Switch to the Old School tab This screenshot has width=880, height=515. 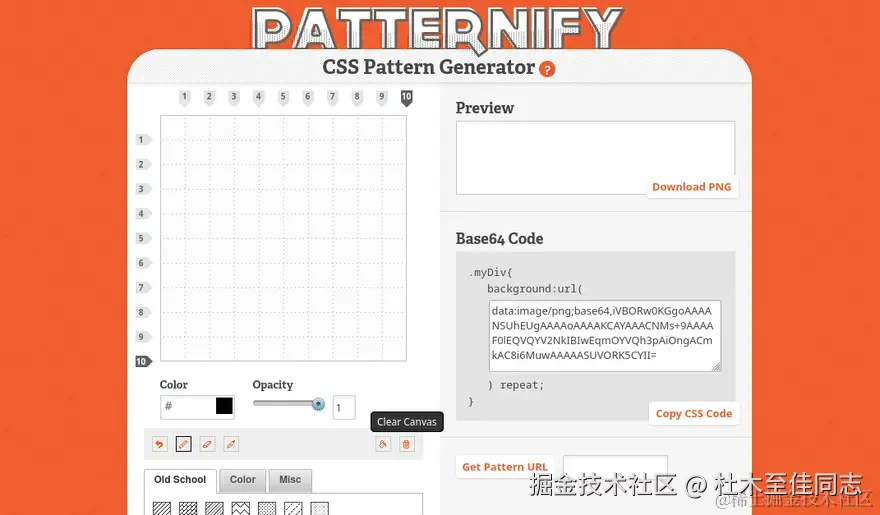tap(180, 480)
